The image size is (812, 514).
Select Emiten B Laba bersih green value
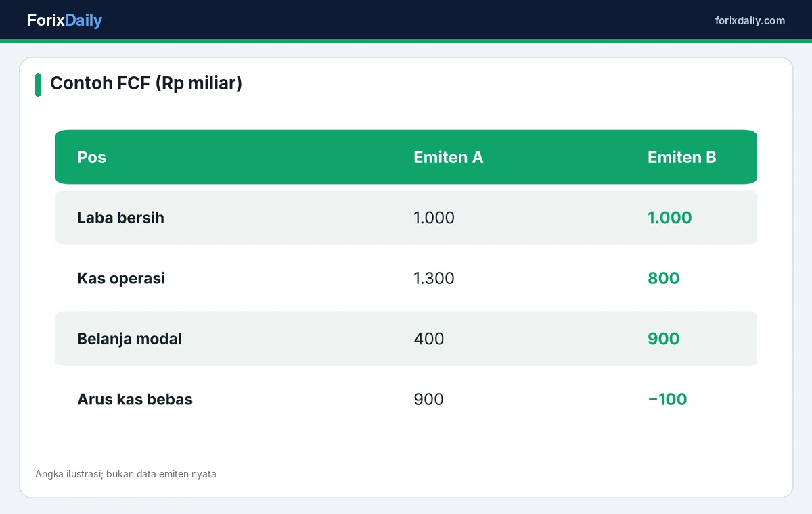click(669, 217)
